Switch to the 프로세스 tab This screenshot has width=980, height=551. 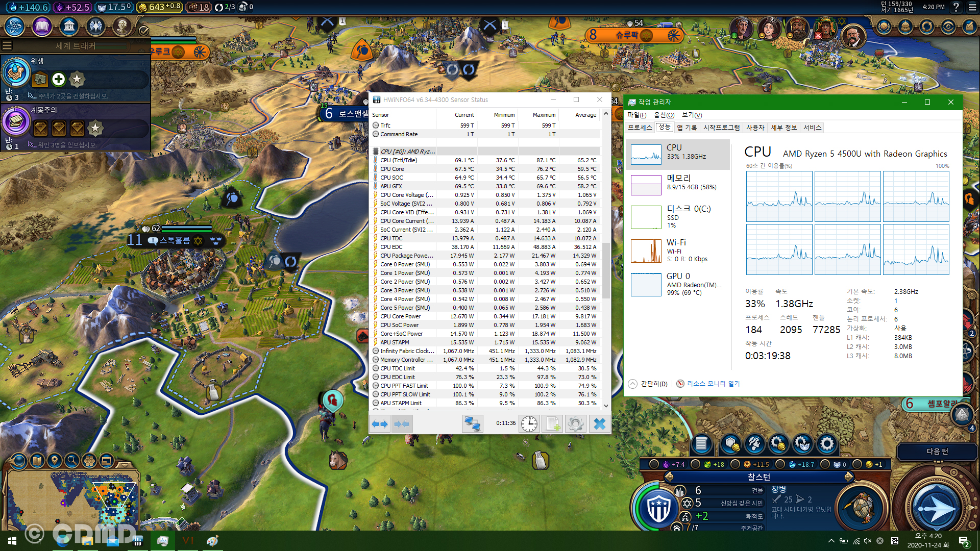point(640,128)
